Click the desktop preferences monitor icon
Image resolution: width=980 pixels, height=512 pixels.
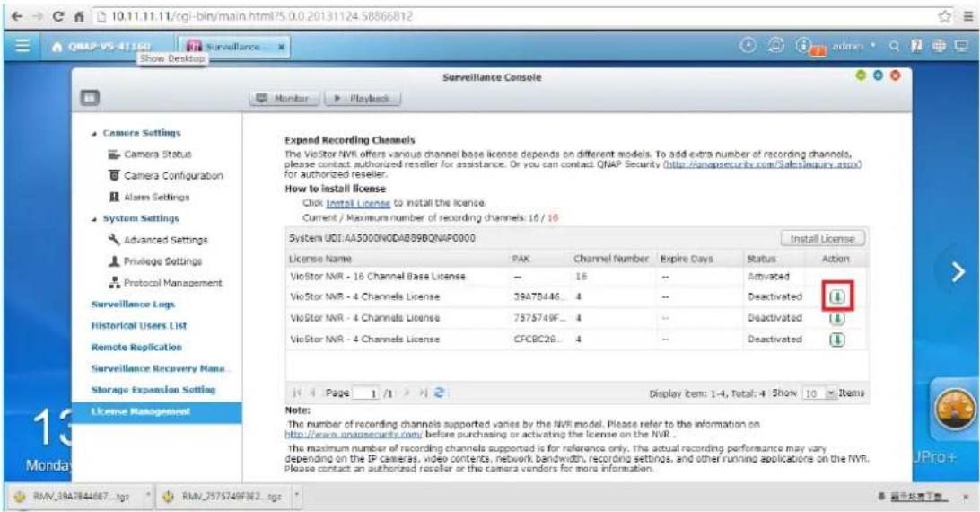point(961,46)
